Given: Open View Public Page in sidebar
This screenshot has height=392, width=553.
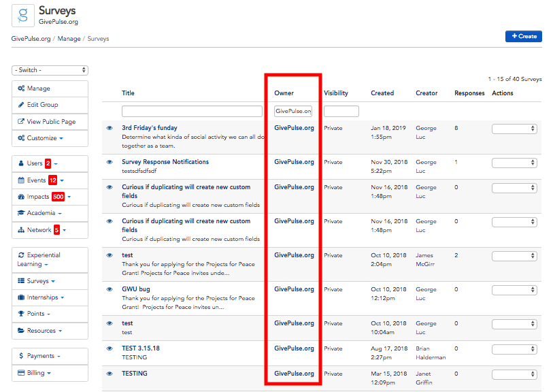Looking at the screenshot, I should (50, 121).
